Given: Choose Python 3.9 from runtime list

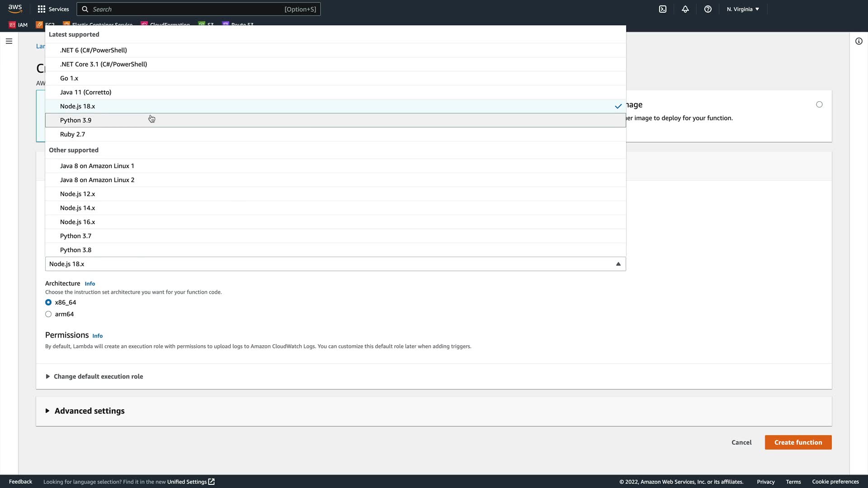Looking at the screenshot, I should pyautogui.click(x=76, y=120).
